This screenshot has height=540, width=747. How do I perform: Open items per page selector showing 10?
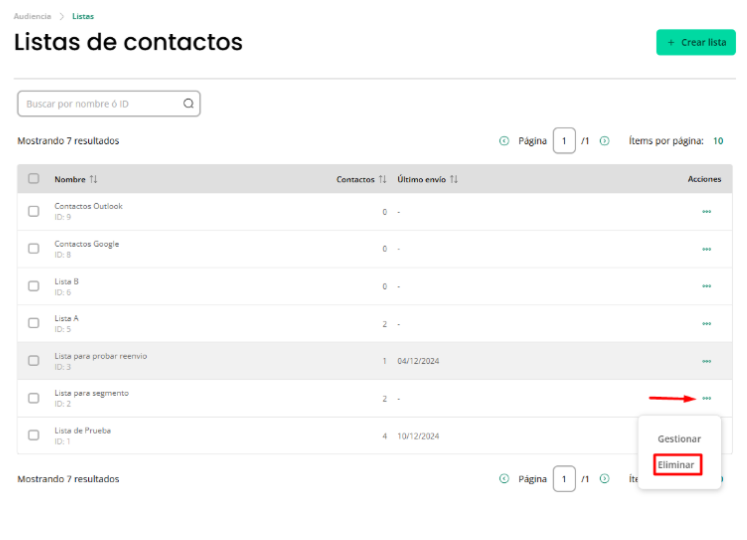point(718,141)
